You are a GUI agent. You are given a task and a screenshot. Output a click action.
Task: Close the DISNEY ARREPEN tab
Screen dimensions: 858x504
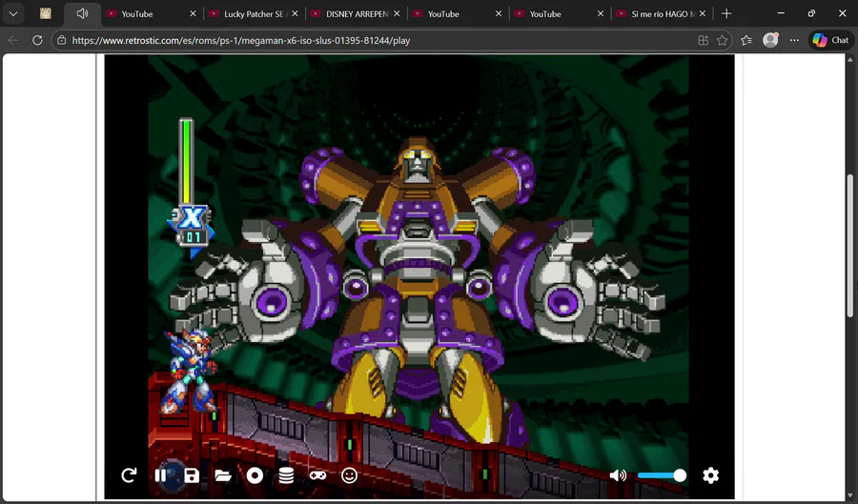click(397, 13)
